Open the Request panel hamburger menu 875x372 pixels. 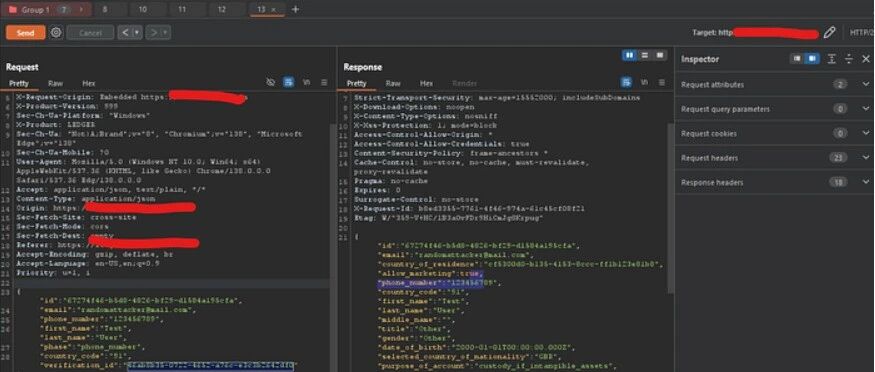[324, 83]
